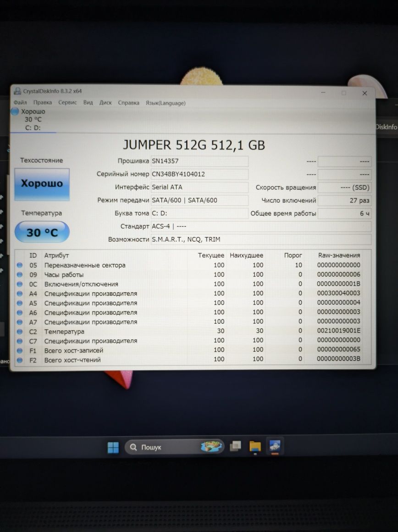Click status dot of attribute F1 row
The height and width of the screenshot is (532, 398).
tap(20, 350)
